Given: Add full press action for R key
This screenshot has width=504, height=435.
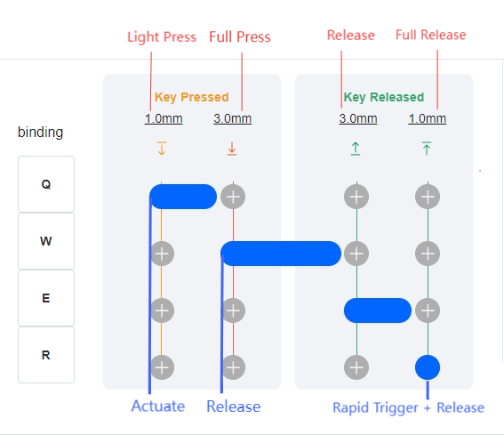Looking at the screenshot, I should 234,367.
